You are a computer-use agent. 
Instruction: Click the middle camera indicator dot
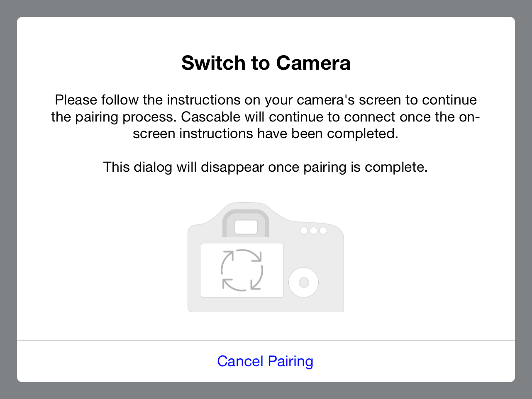[x=313, y=231]
